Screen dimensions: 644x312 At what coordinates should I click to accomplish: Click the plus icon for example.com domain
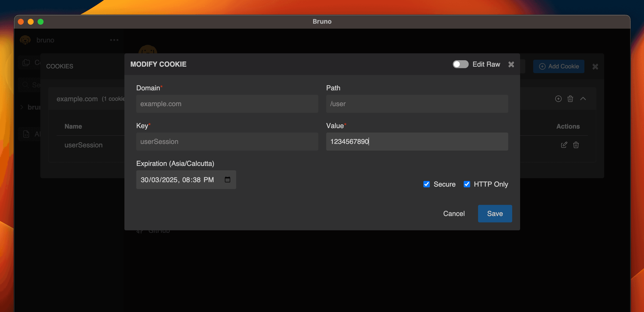[x=558, y=98]
